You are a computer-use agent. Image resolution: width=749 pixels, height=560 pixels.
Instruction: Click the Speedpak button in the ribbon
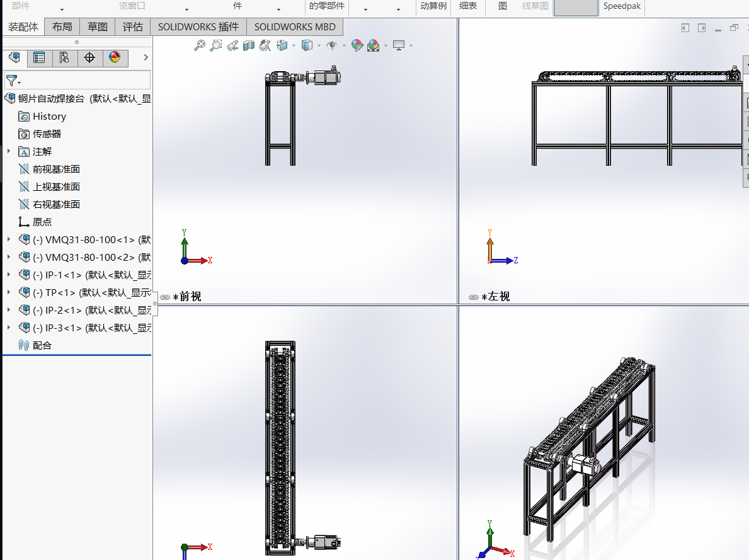pyautogui.click(x=622, y=6)
